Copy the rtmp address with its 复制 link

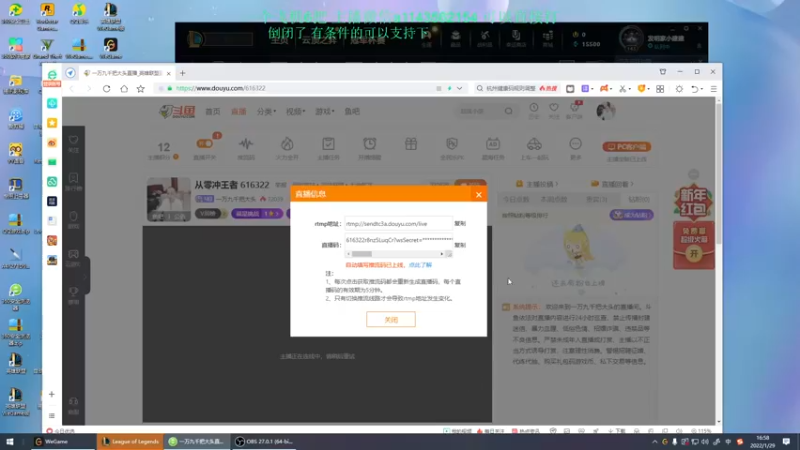[460, 223]
